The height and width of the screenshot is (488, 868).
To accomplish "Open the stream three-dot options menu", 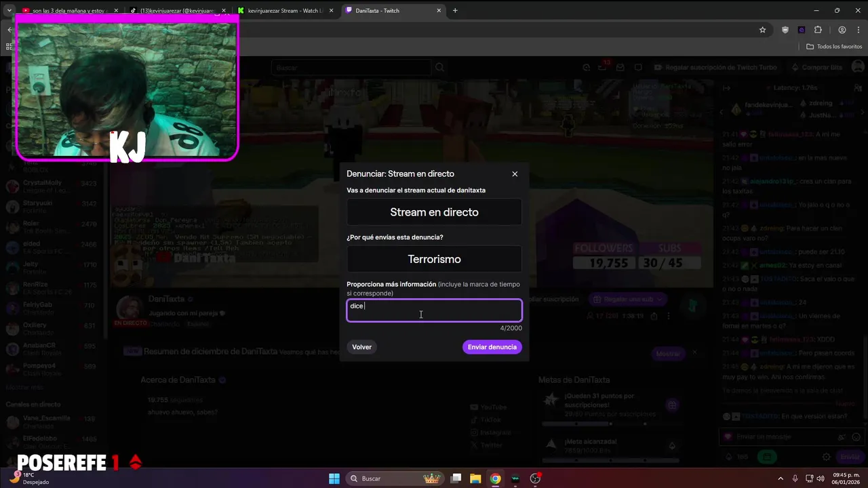I will click(669, 316).
